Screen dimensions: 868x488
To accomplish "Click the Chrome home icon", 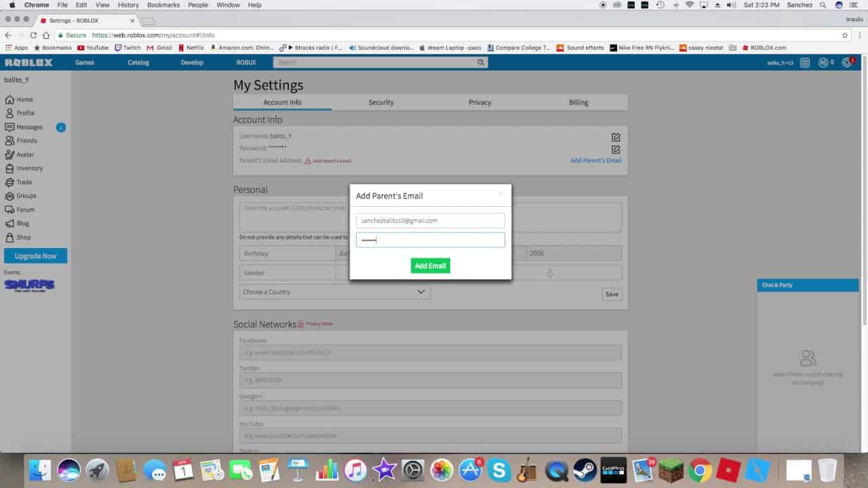I will (46, 35).
